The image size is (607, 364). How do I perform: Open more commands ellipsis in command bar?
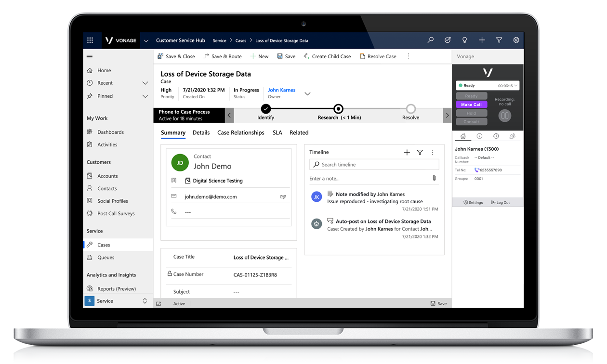pyautogui.click(x=409, y=56)
